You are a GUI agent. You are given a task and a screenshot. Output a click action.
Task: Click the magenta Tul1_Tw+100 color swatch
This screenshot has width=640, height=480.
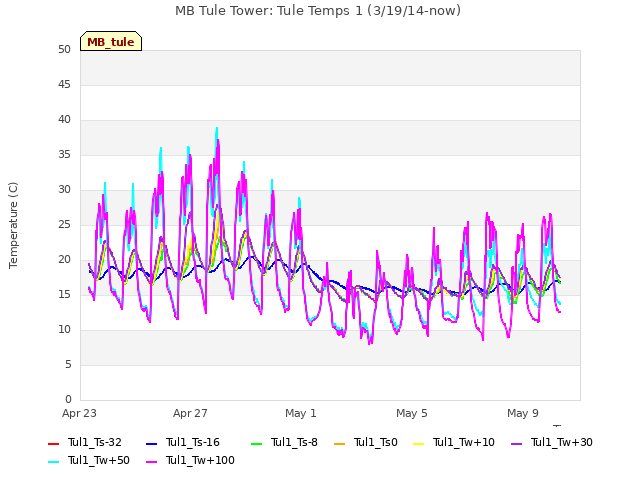pyautogui.click(x=151, y=462)
